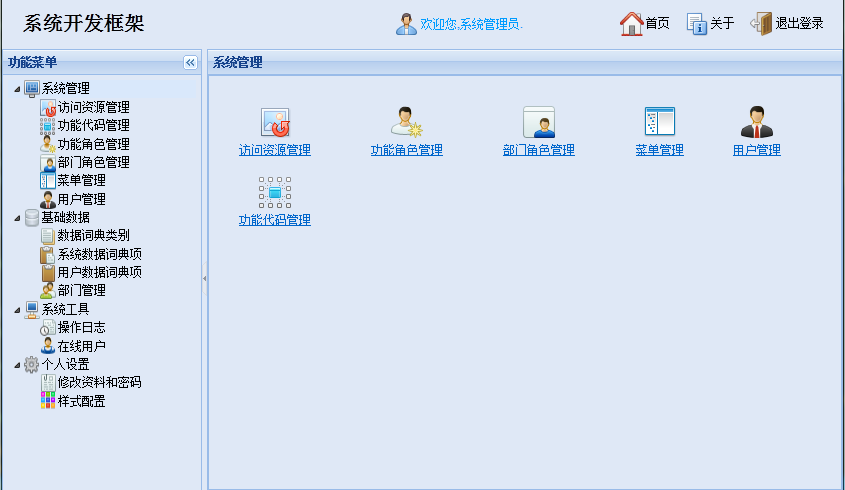The width and height of the screenshot is (845, 490).
Task: Click the splitter collapse handle between panels
Action: (x=205, y=278)
